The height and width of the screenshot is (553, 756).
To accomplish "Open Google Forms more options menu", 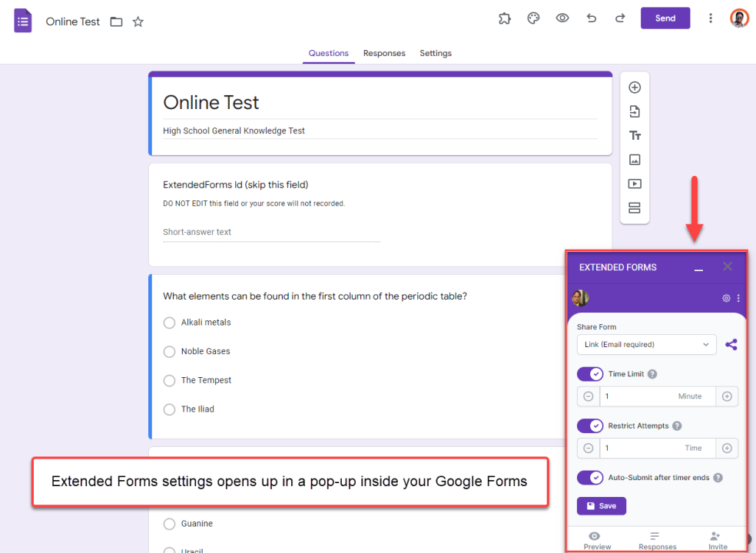I will pyautogui.click(x=711, y=18).
